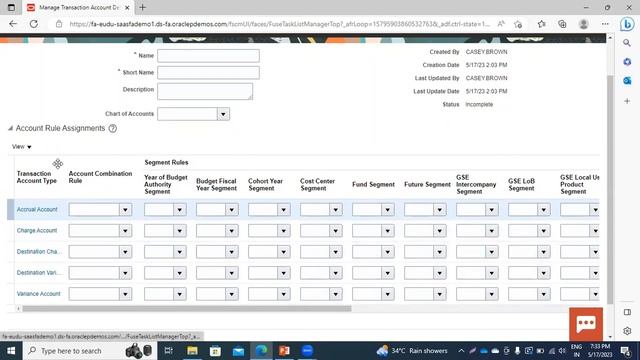Click the browser address bar URL
The image size is (640, 360).
coord(279,24)
